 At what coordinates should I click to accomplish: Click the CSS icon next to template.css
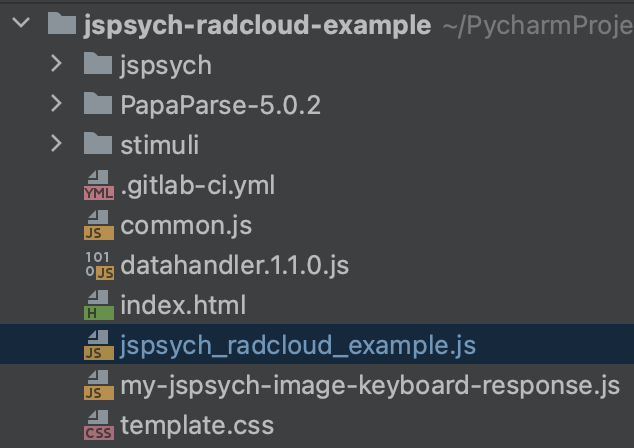(98, 426)
